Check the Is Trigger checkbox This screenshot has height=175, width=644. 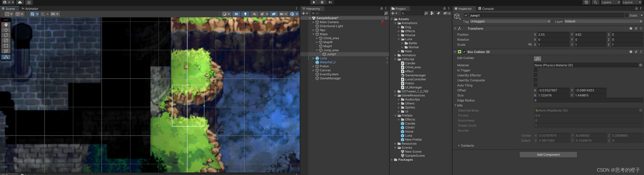[x=536, y=70]
